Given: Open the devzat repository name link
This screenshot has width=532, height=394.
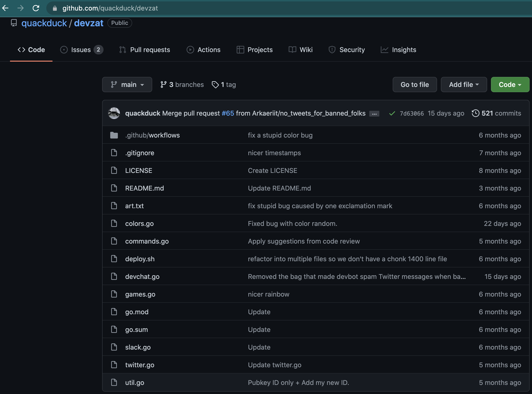Looking at the screenshot, I should (x=89, y=23).
